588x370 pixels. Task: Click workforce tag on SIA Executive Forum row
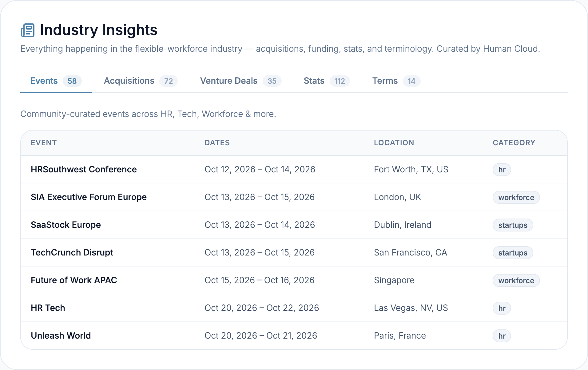pyautogui.click(x=516, y=197)
